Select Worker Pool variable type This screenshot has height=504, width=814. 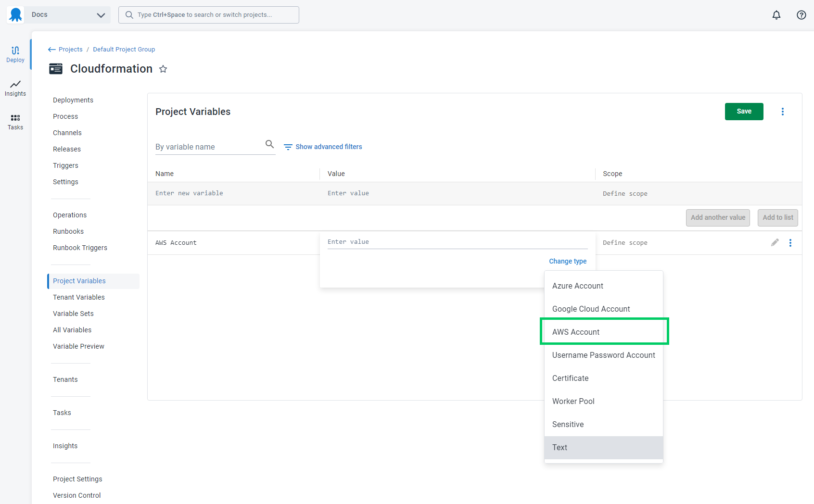point(604,401)
